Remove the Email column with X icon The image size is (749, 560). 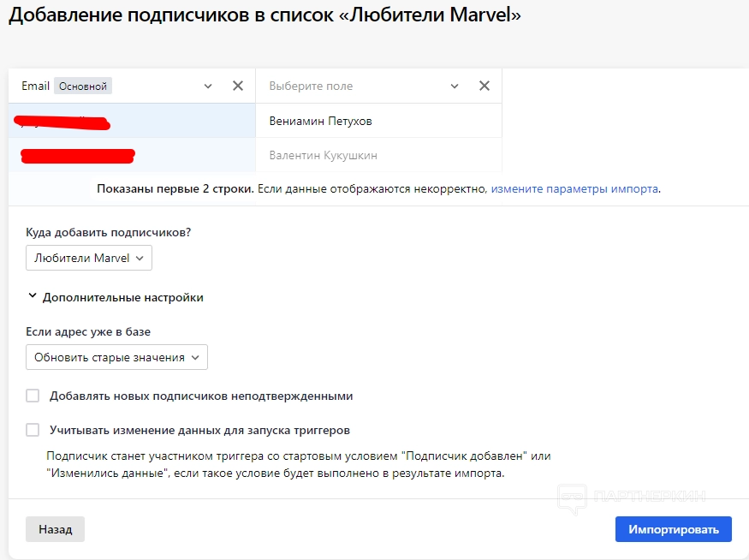point(238,86)
